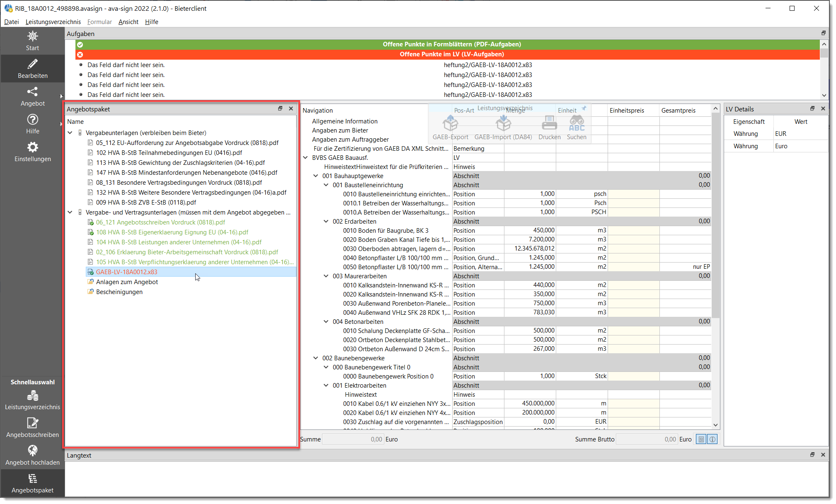Open the Datei menu
Viewport: 836px width, 504px height.
pos(12,22)
